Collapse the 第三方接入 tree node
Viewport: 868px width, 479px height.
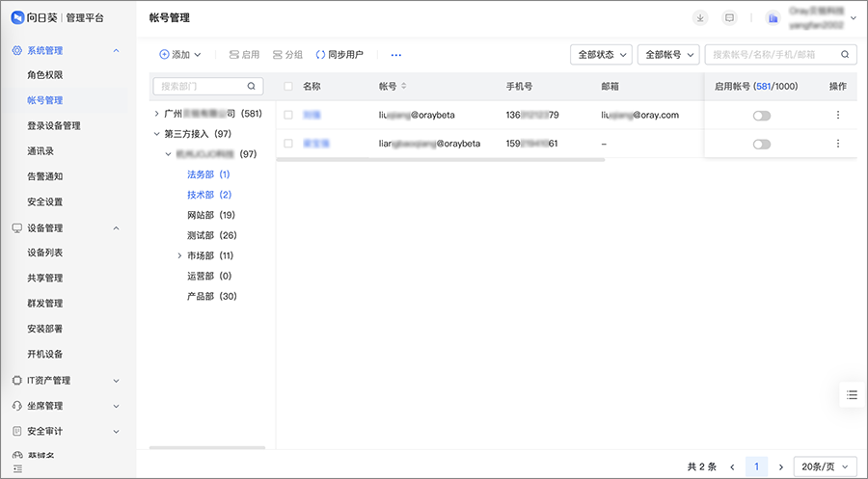(x=156, y=134)
